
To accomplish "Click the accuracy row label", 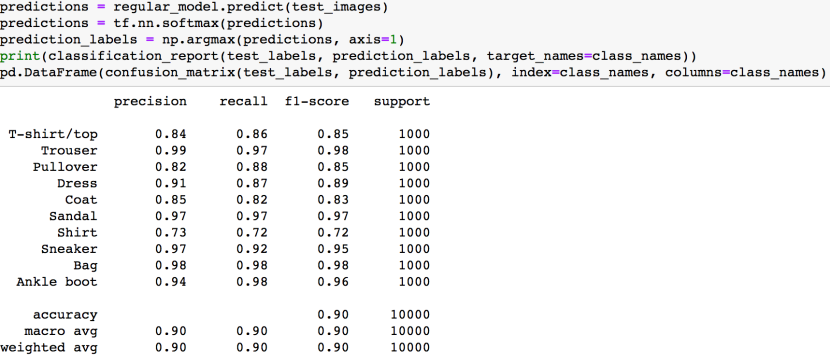I will pos(65,315).
